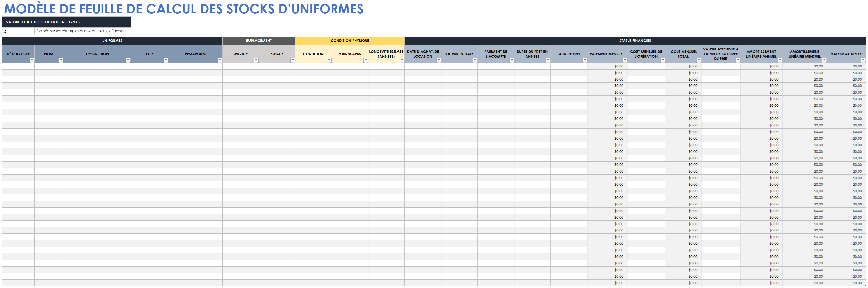Open the SERVICE column filter dropdown
Screen dimensions: 868x288
(256, 60)
